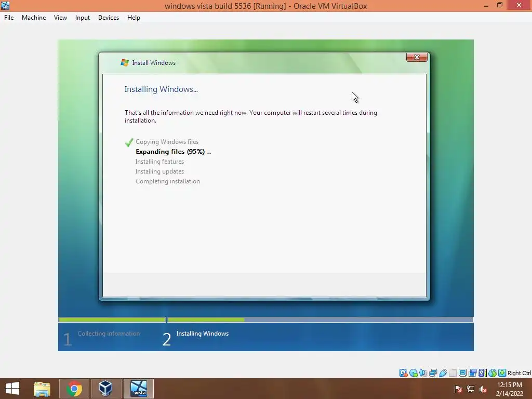Open the Machine menu
532x399 pixels.
click(x=34, y=18)
